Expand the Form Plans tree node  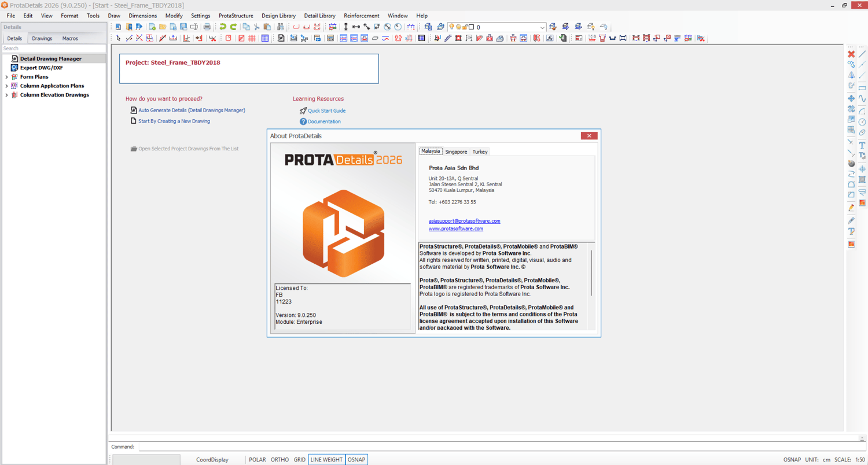click(7, 77)
